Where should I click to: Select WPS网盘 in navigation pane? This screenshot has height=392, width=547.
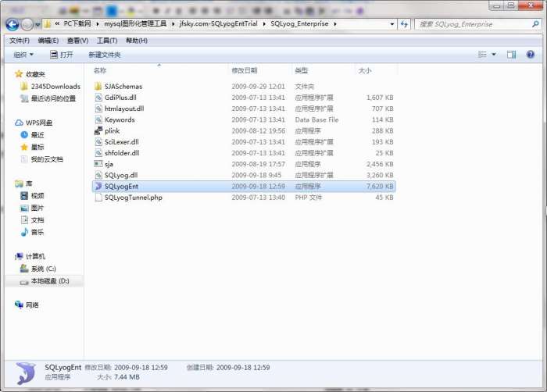pos(34,123)
